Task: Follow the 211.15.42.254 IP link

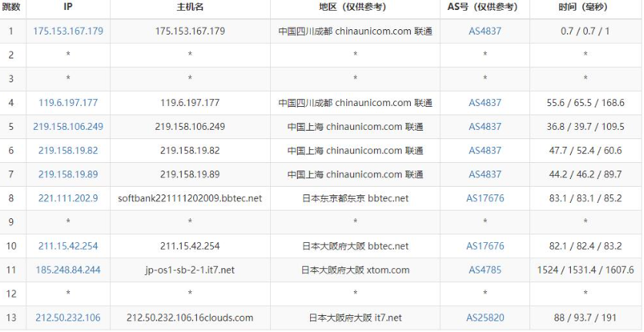Action: point(68,246)
